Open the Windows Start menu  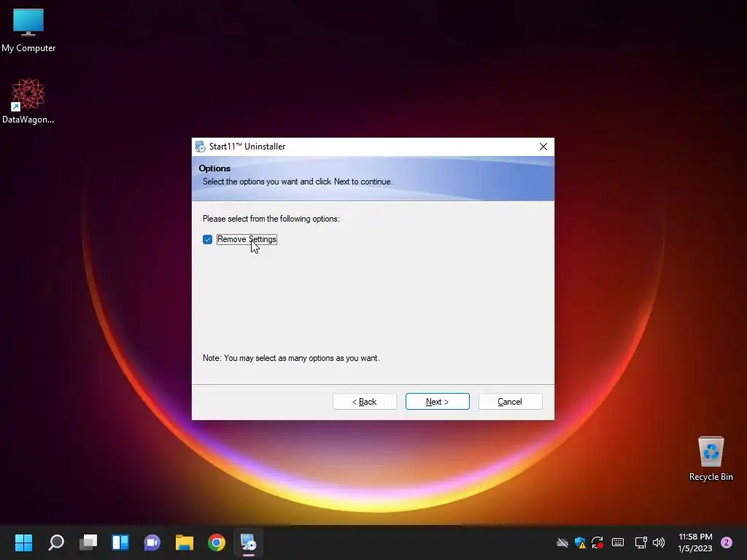point(24,542)
